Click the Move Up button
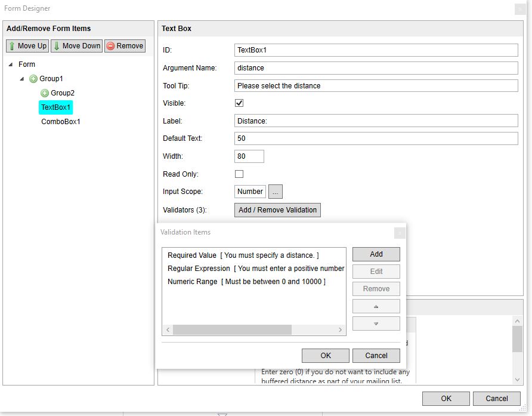The height and width of the screenshot is (416, 532). coord(27,46)
